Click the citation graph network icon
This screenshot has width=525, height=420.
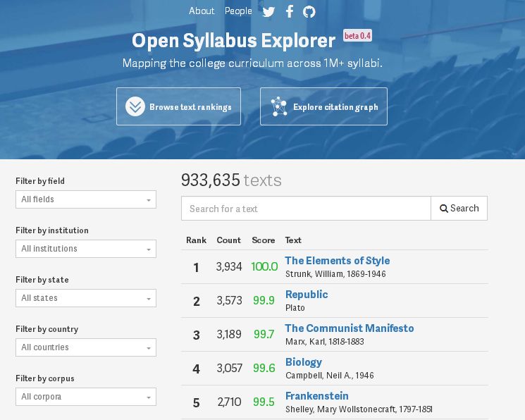279,106
